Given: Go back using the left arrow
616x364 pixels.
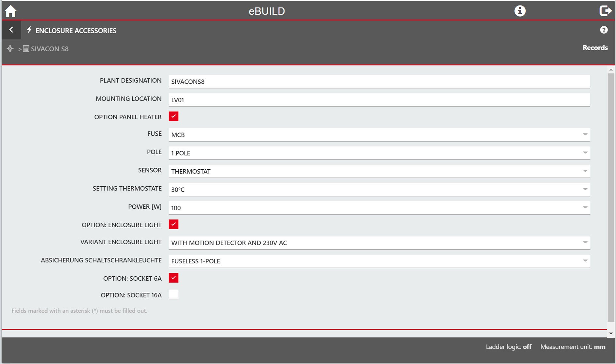Looking at the screenshot, I should pyautogui.click(x=11, y=30).
